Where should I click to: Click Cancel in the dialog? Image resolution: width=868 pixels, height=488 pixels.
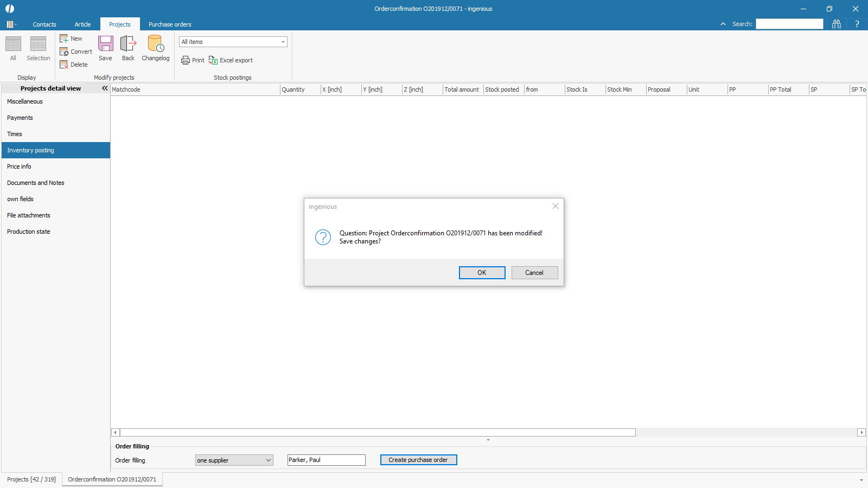534,273
